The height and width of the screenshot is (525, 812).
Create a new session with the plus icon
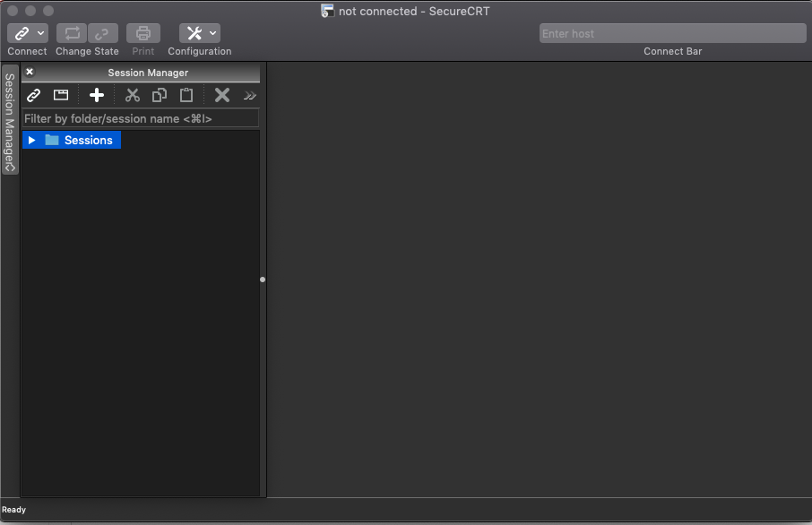coord(97,95)
